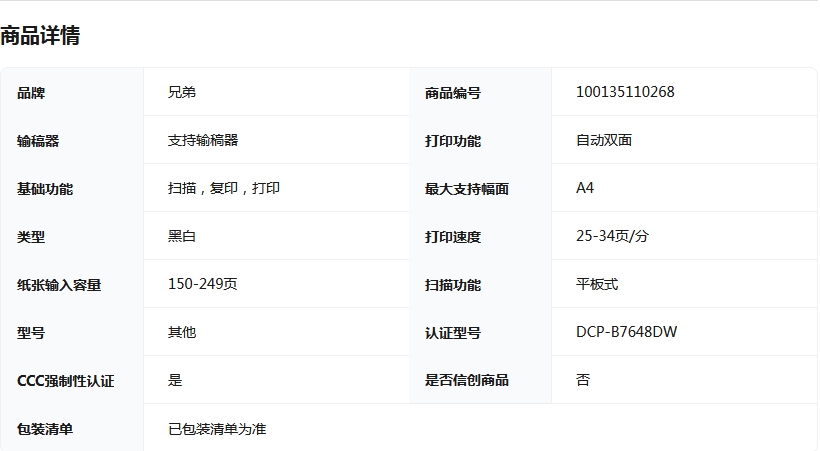The image size is (820, 451).
Task: Select the 最大支持幅面 label
Action: 467,189
